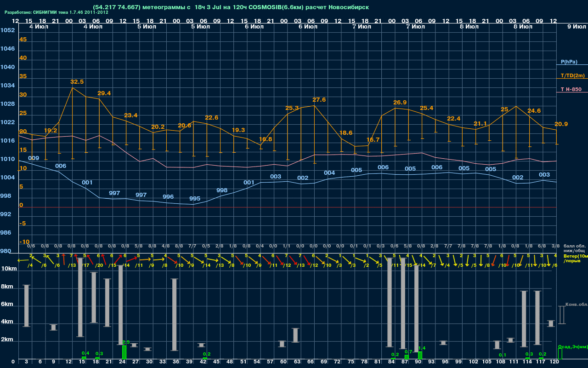Select the 1.4 precipitation amount label
Screen dimensions: 588x368
422,348
